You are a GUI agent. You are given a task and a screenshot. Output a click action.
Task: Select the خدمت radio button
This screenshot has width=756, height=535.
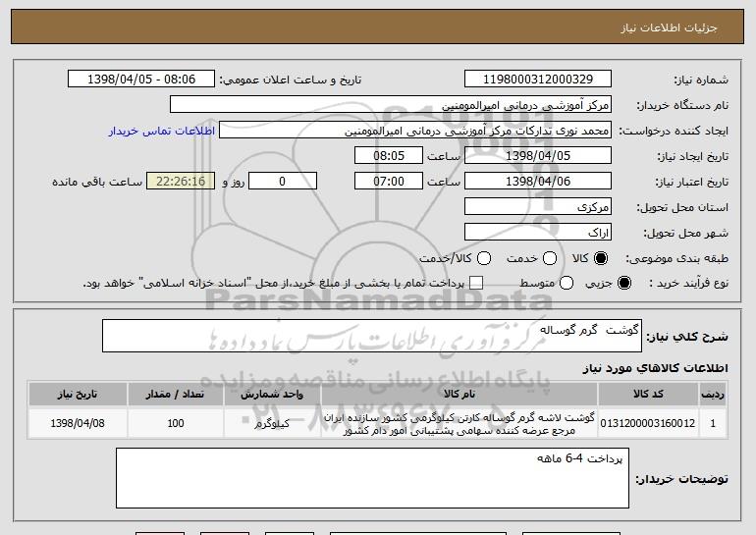550,258
